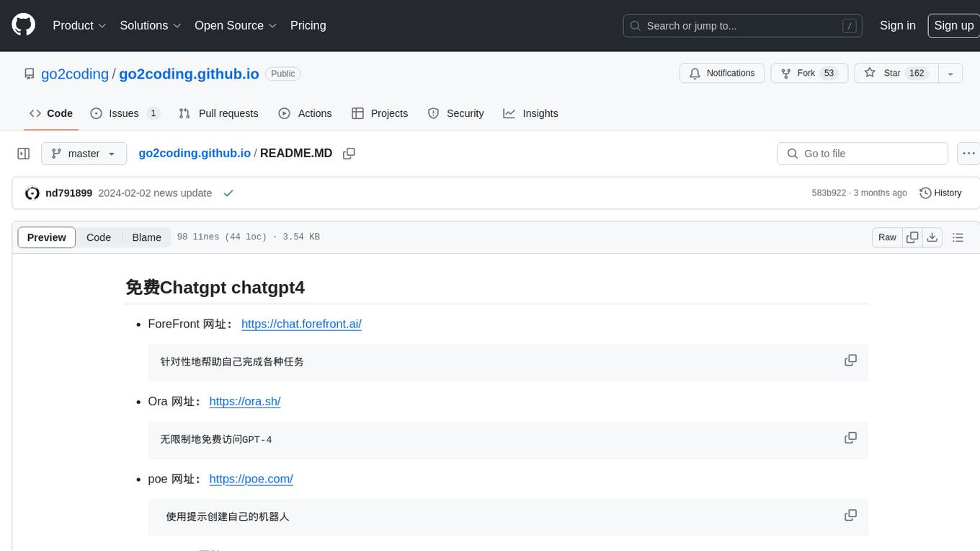Click the Public repository badge
980x551 pixels.
point(283,74)
